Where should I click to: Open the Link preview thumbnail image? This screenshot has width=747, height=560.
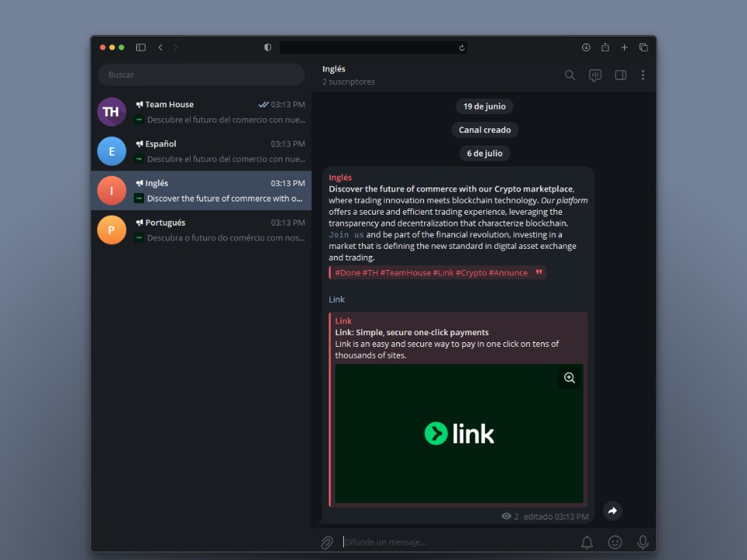point(459,433)
